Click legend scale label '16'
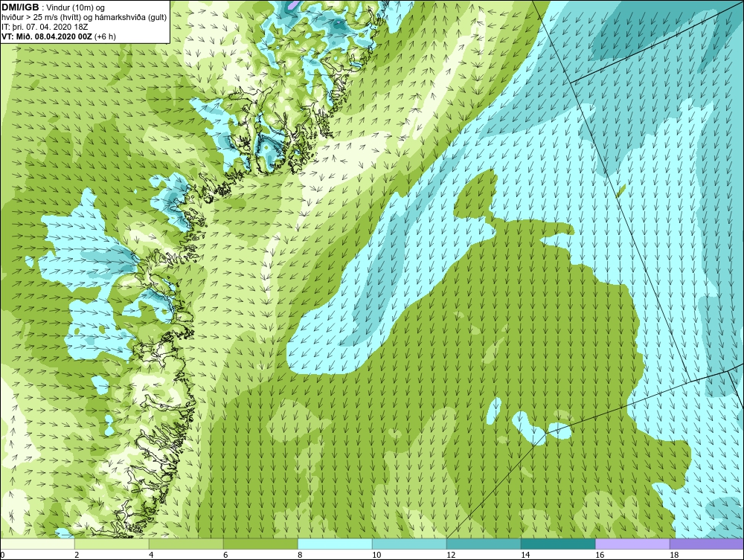This screenshot has height=560, width=744. (600, 555)
